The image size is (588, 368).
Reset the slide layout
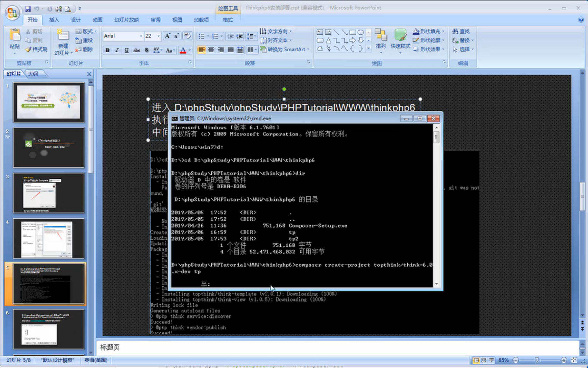coord(84,40)
